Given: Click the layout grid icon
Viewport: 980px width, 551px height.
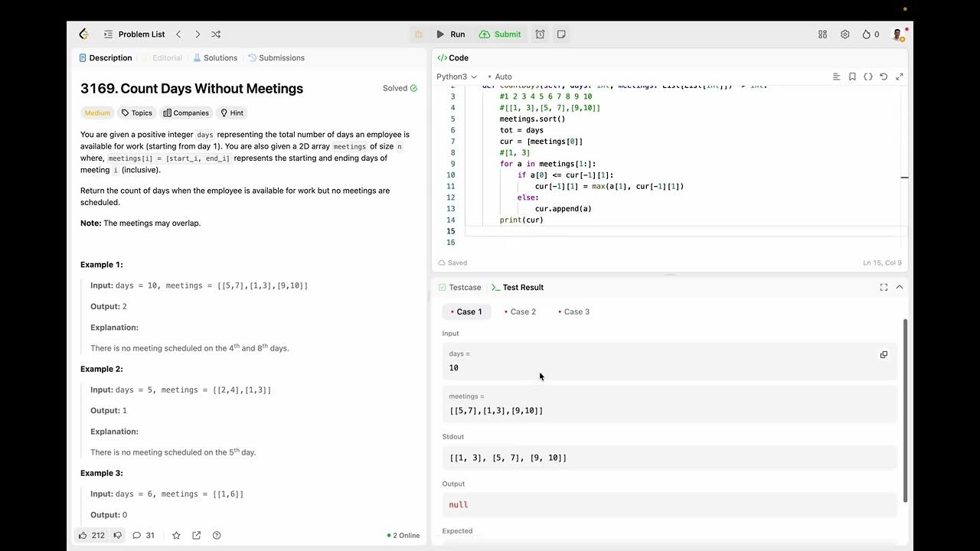Looking at the screenshot, I should [822, 34].
